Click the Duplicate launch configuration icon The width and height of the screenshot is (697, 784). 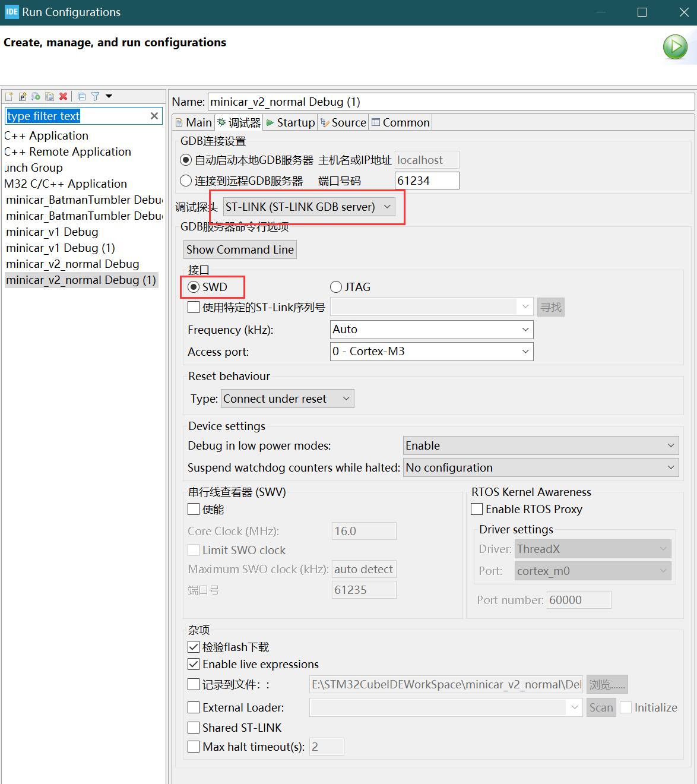click(50, 96)
